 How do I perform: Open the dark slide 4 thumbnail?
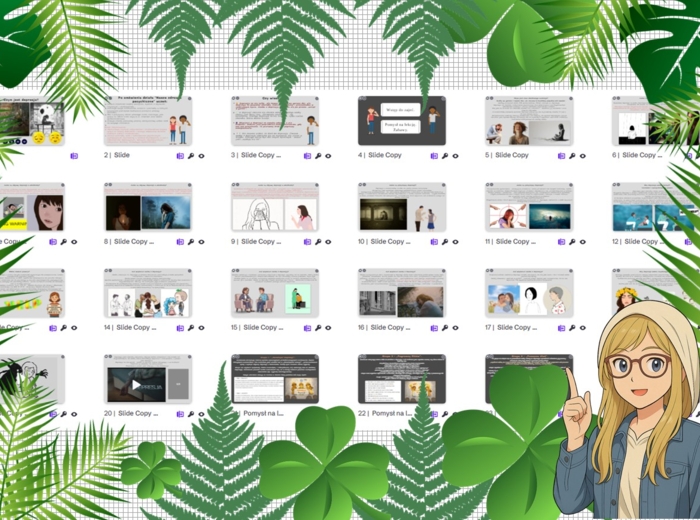point(402,121)
